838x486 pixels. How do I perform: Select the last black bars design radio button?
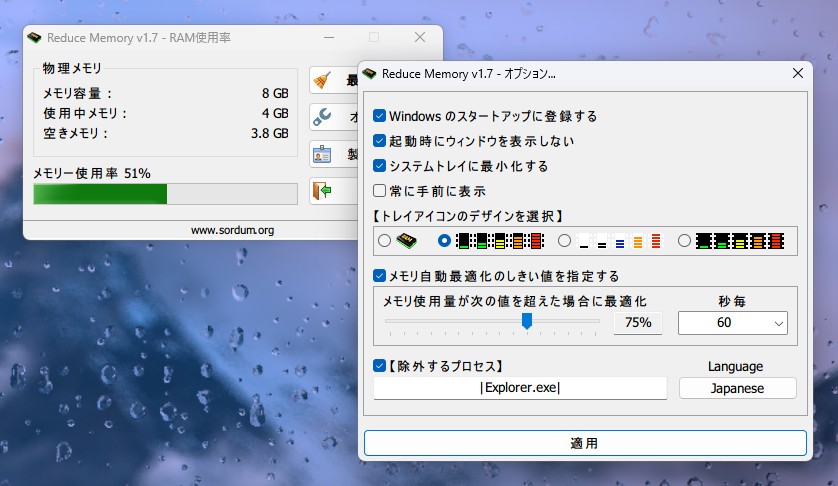tap(684, 241)
